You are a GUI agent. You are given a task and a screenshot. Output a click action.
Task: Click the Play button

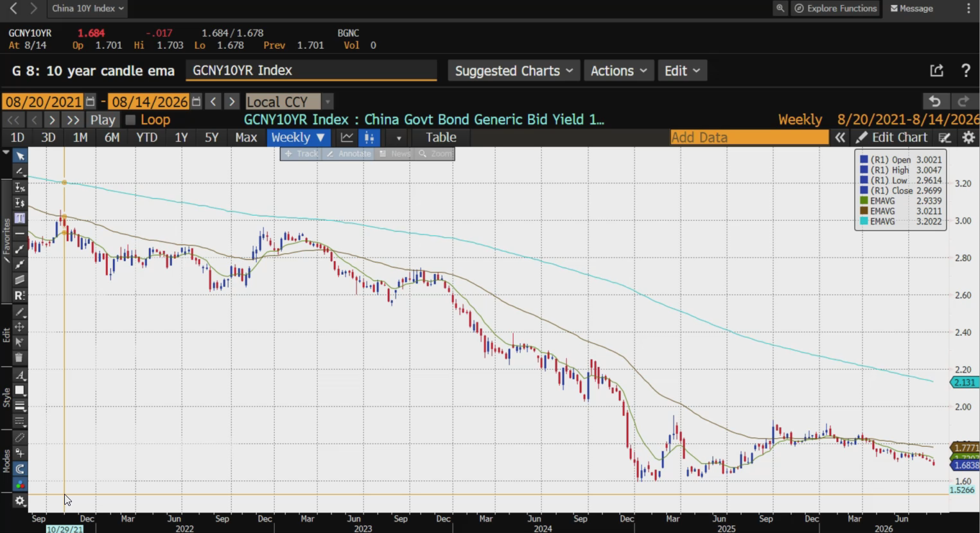click(103, 120)
